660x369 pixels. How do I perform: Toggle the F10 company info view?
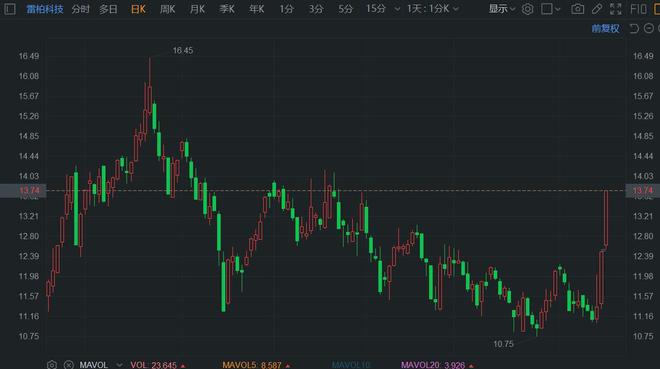click(638, 9)
